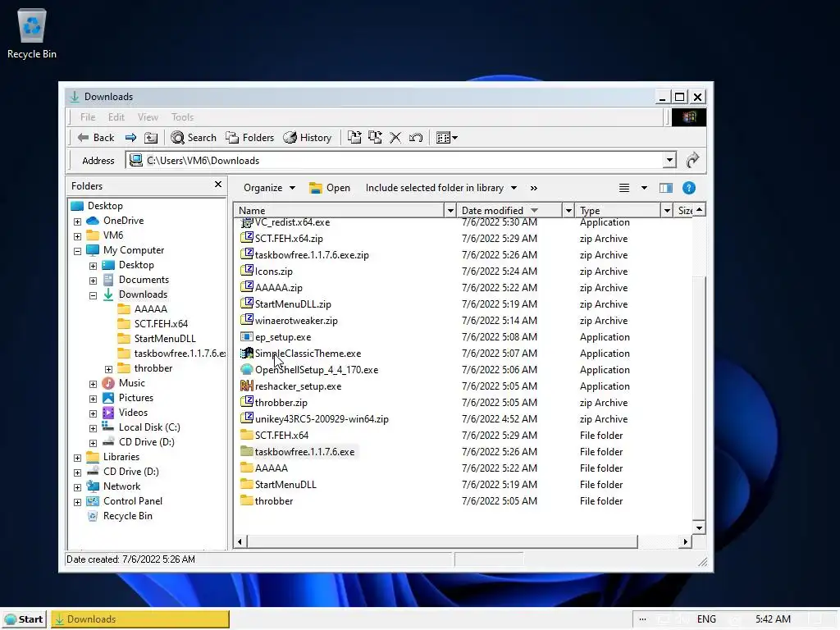This screenshot has height=630, width=840.
Task: Click the horizontal scrollbar right arrow
Action: click(686, 541)
